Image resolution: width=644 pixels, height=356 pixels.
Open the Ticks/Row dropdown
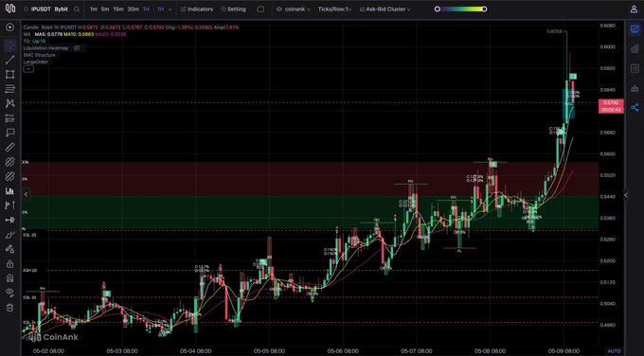click(334, 9)
